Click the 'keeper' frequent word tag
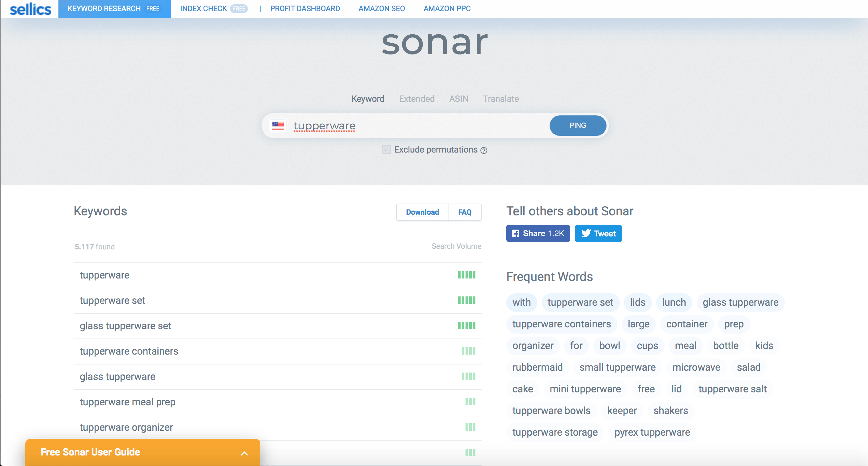The image size is (868, 466). coord(622,410)
